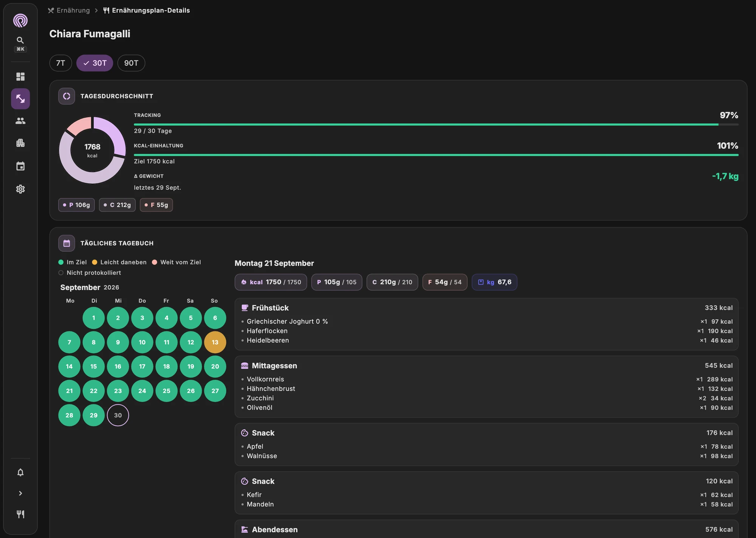
Task: Select calendar day 21
Action: click(69, 391)
